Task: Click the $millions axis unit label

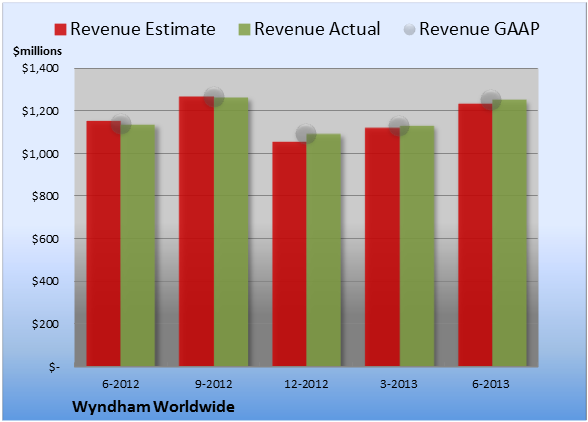Action: [37, 51]
